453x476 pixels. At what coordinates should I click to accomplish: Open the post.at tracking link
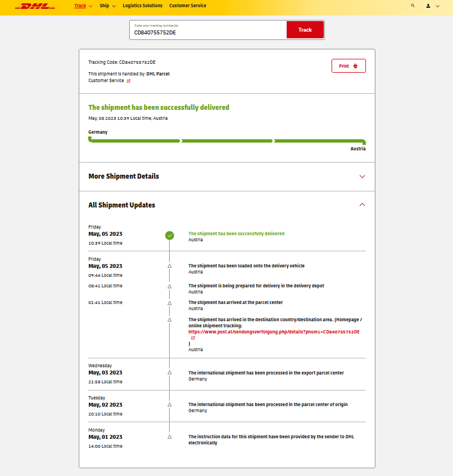(x=274, y=332)
